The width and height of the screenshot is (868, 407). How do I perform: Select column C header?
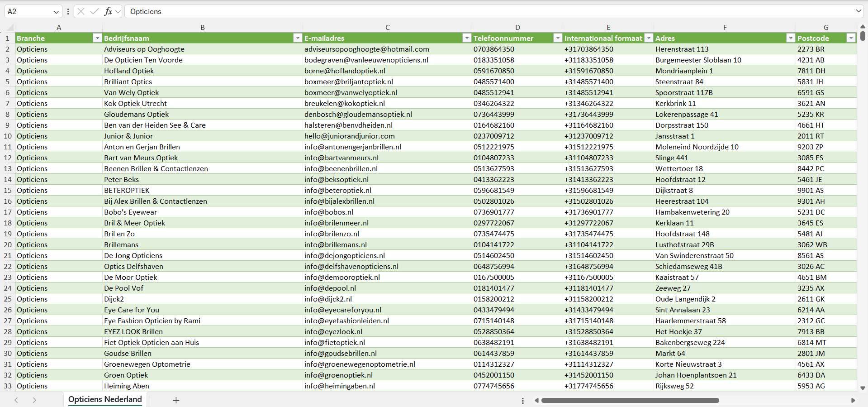click(x=387, y=27)
